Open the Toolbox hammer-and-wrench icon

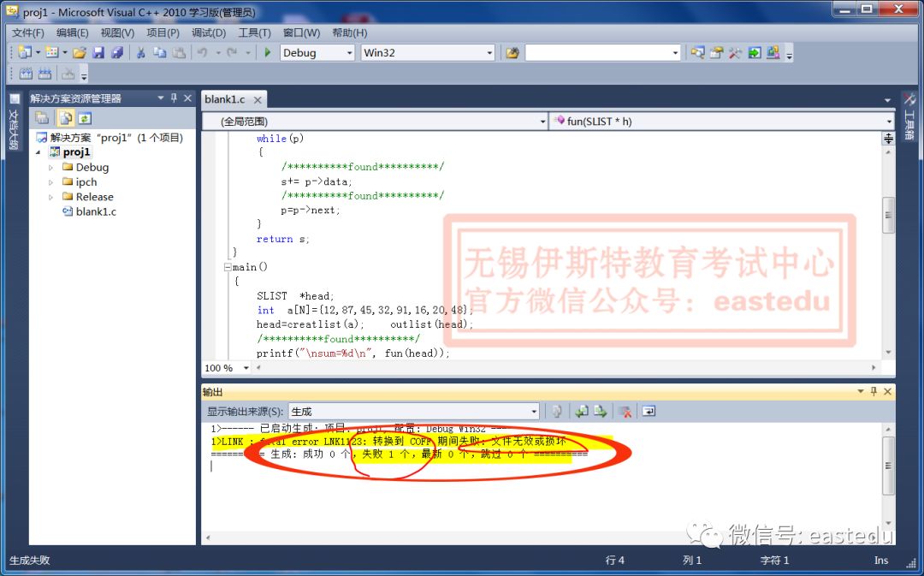pyautogui.click(x=735, y=53)
